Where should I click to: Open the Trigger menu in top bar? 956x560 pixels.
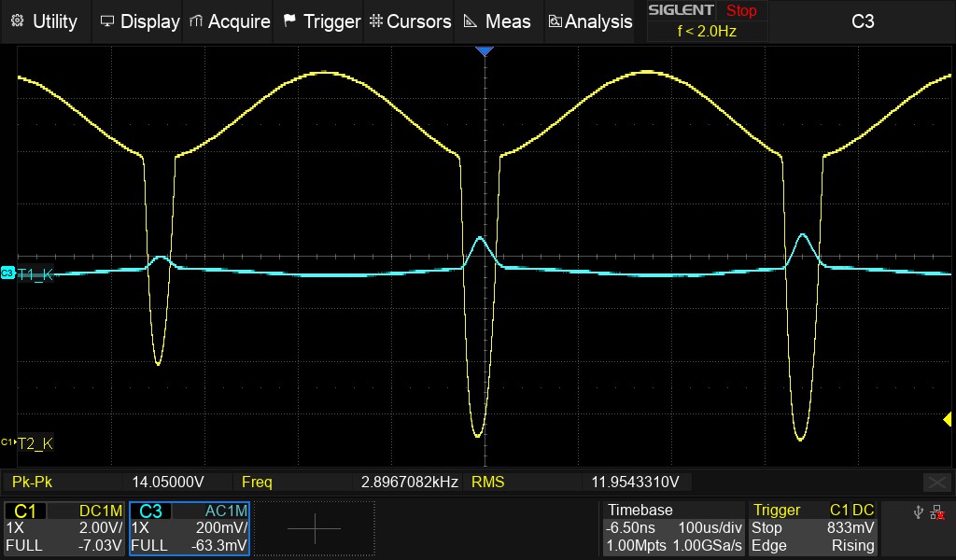tap(321, 21)
